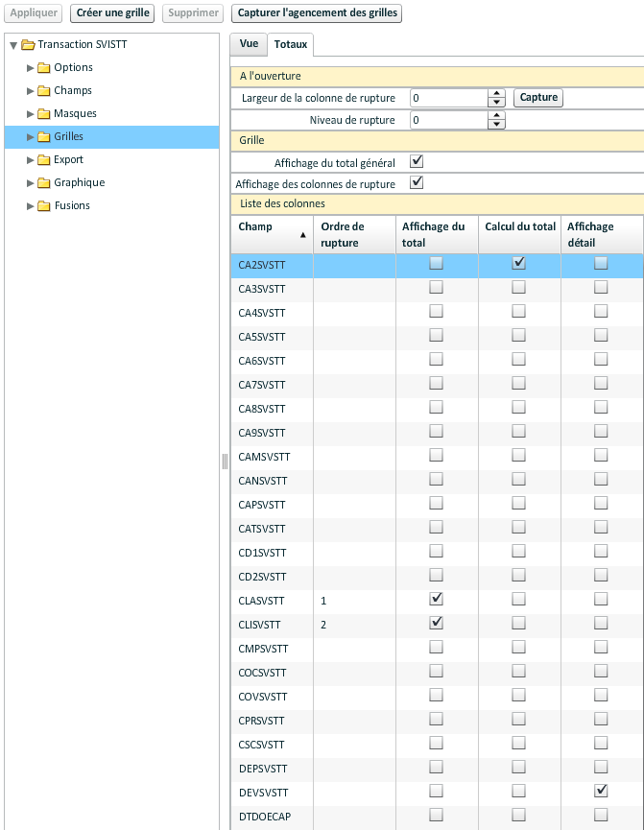The height and width of the screenshot is (830, 644).
Task: Click the Options folder icon in tree
Action: click(43, 67)
